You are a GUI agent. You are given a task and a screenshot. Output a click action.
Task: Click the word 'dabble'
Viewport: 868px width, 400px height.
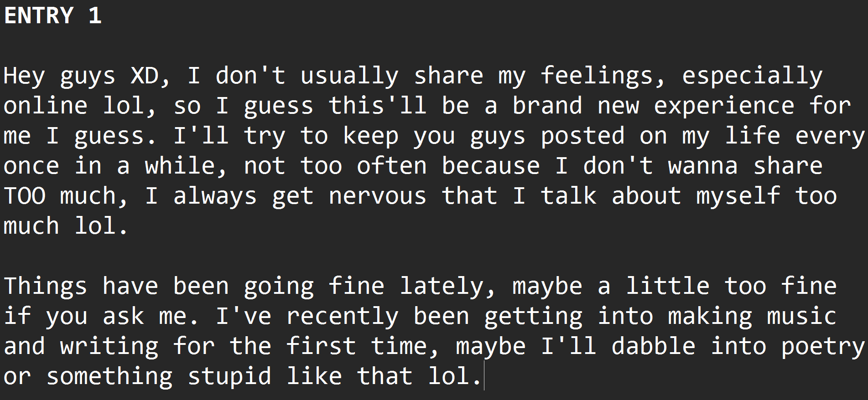[653, 346]
